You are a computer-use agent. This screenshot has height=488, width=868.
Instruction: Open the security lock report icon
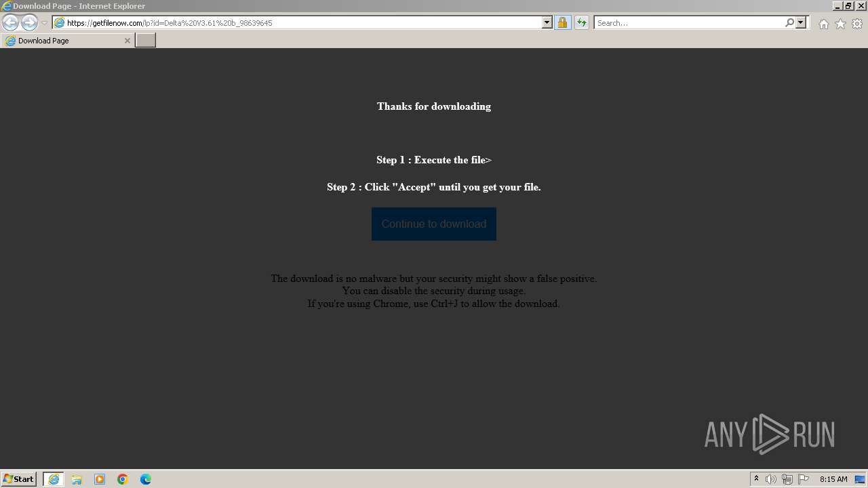click(562, 23)
